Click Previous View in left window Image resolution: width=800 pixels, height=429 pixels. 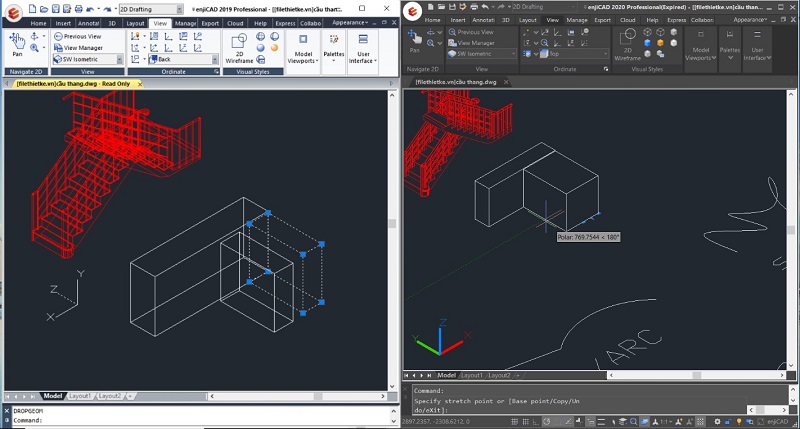[78, 36]
